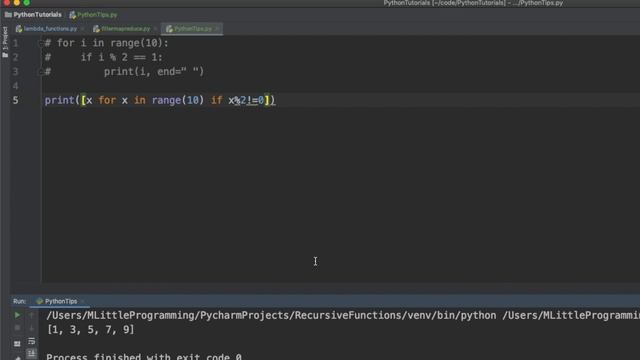Viewport: 640px width, 360px height.
Task: Close the lambda_functions.py tab
Action: [82, 29]
